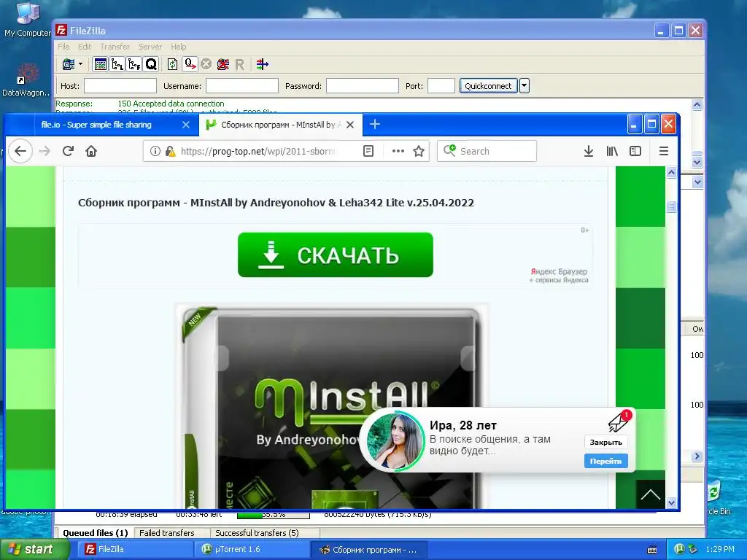Expand Site Manager dropdown arrow in FileZilla
The height and width of the screenshot is (560, 747).
(80, 64)
